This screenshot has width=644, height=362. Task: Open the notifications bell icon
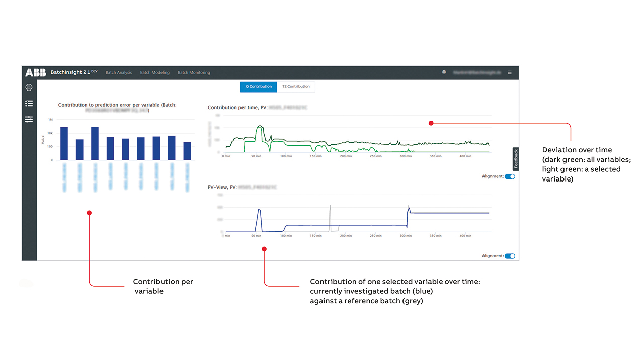[x=444, y=72]
